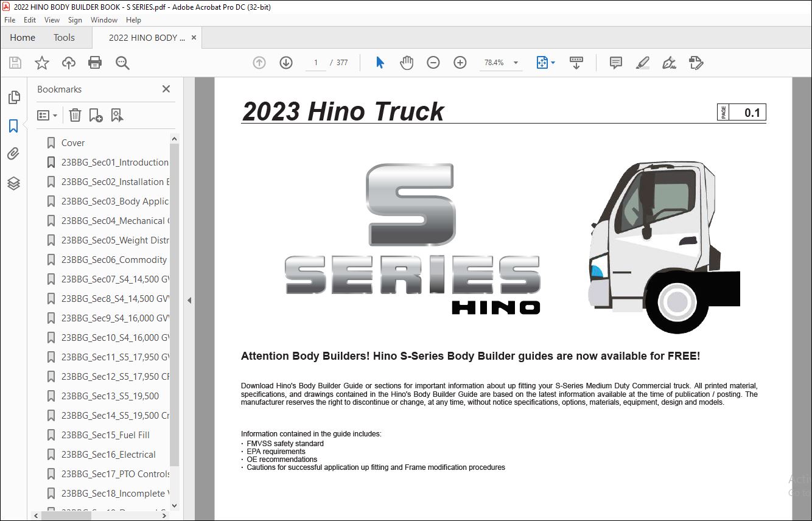Open the Sign document tool
Screen dimensions: 812x521
[669, 63]
